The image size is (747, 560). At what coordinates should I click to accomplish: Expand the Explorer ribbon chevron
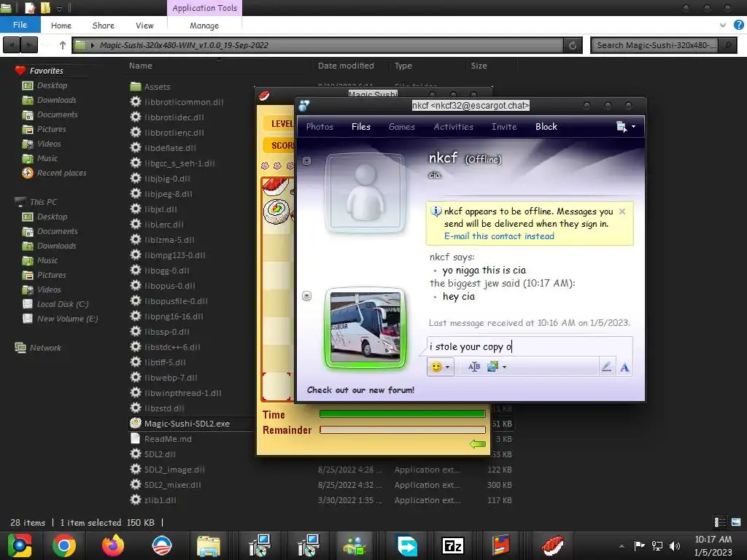tap(723, 25)
